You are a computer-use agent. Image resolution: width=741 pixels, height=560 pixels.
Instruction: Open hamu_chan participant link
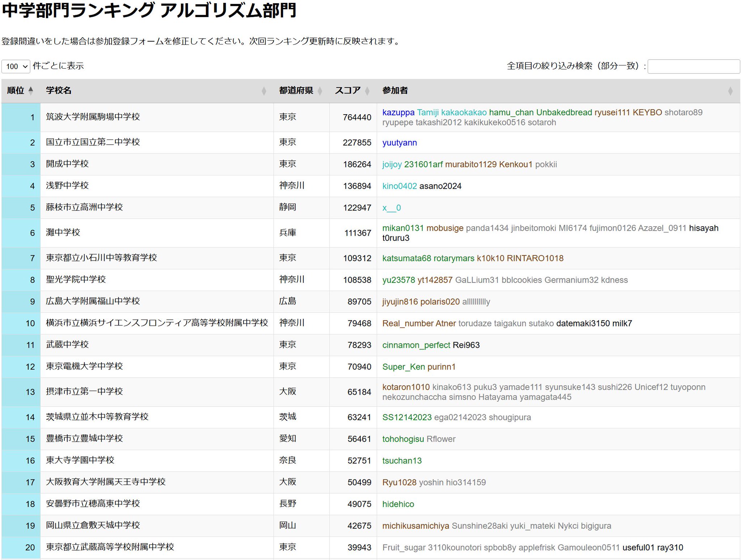click(511, 112)
